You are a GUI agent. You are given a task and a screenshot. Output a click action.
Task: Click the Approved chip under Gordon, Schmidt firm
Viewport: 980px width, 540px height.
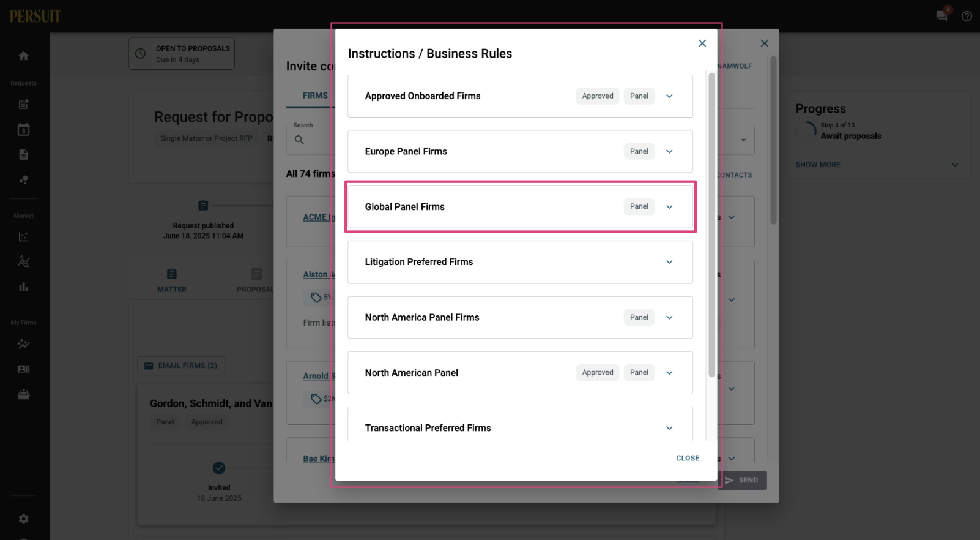(207, 422)
